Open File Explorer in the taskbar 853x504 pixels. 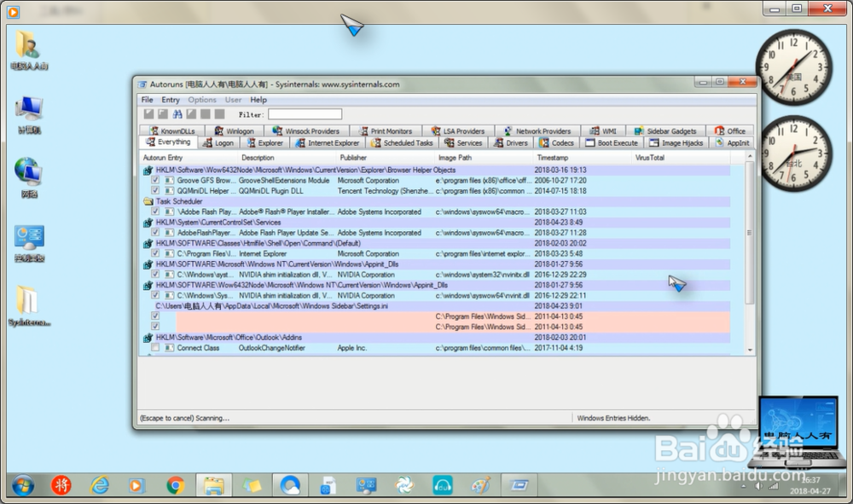[213, 485]
